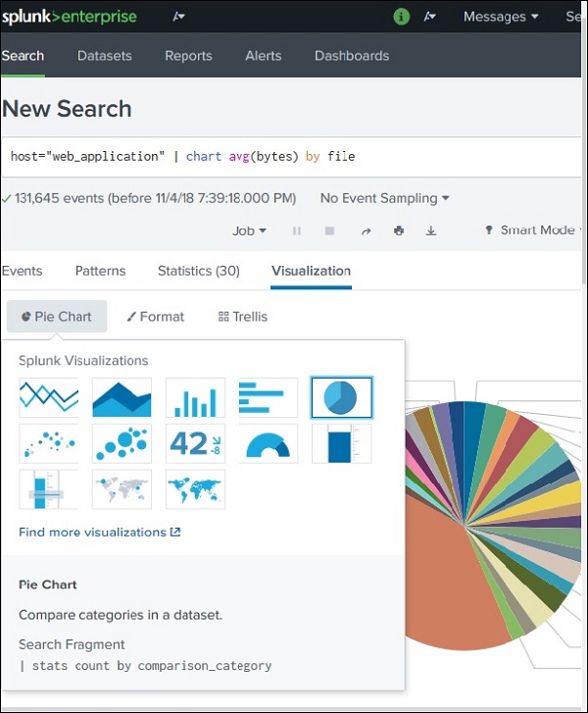
Task: Select the Single Value visualization
Action: coord(195,443)
